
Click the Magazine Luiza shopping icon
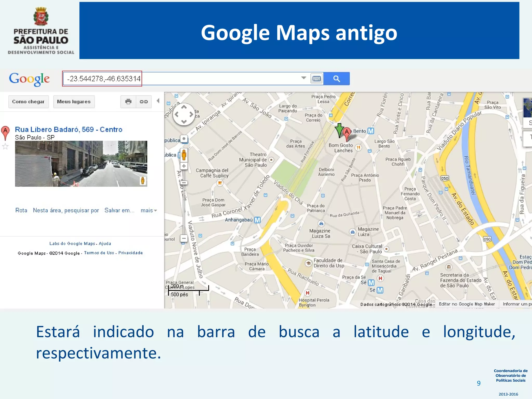[353, 232]
